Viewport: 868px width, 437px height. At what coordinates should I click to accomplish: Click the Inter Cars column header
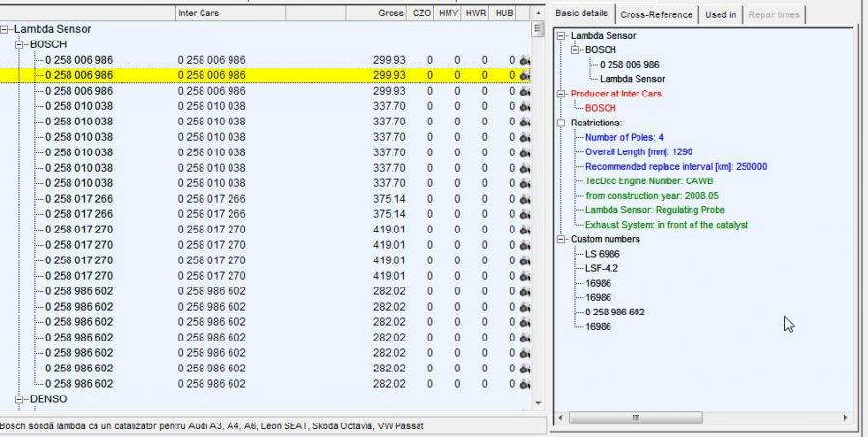click(x=202, y=14)
